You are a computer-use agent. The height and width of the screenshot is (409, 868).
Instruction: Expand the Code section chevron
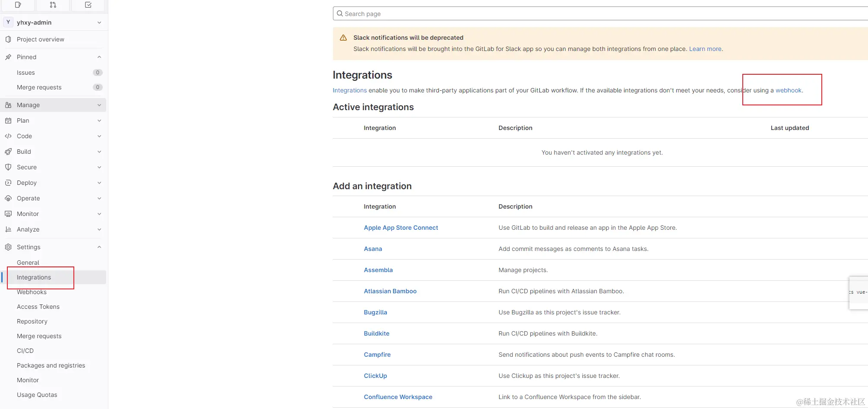[99, 136]
